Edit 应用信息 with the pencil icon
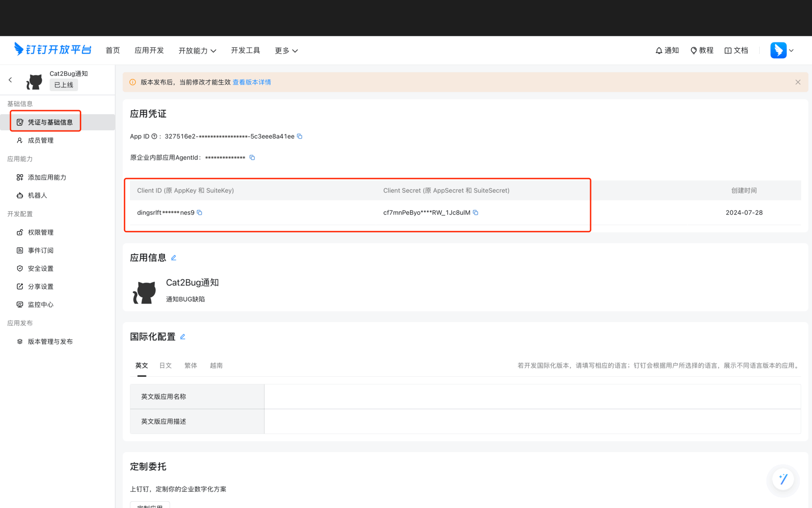 pyautogui.click(x=174, y=258)
